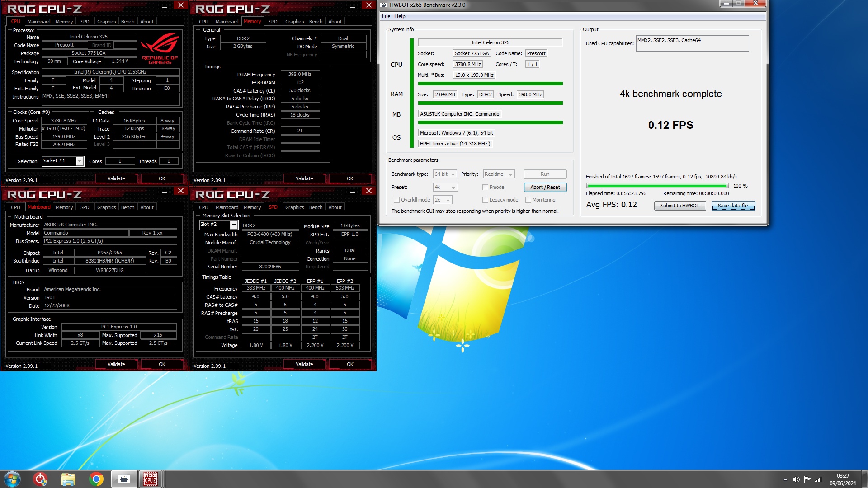868x488 pixels.
Task: Enable the Legacy mode checkbox
Action: pos(485,200)
